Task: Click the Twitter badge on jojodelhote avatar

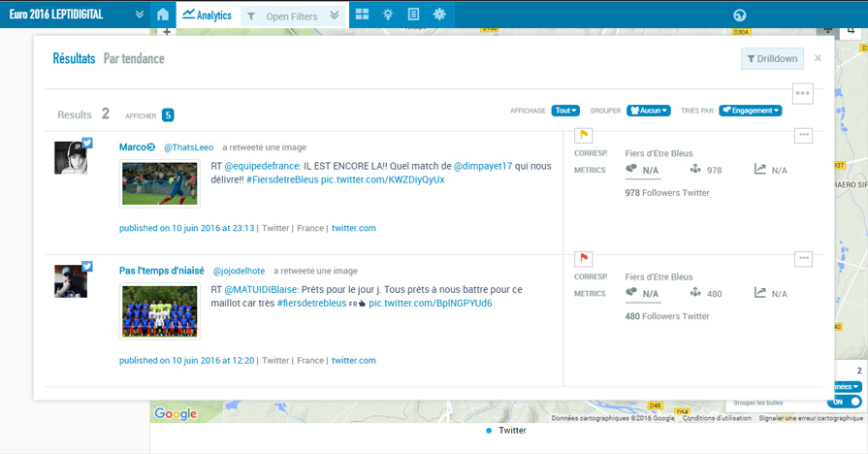Action: tap(87, 267)
